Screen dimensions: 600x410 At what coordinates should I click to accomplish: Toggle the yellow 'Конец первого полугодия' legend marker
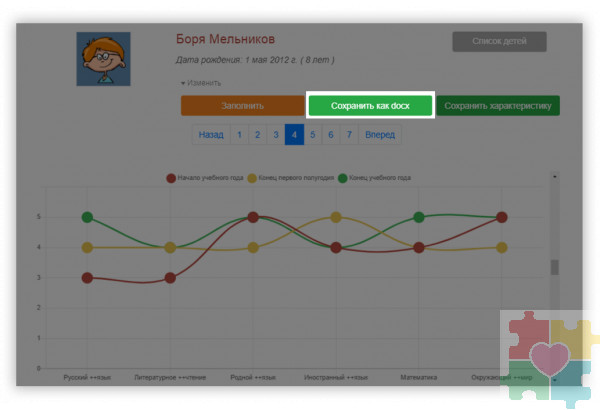252,177
